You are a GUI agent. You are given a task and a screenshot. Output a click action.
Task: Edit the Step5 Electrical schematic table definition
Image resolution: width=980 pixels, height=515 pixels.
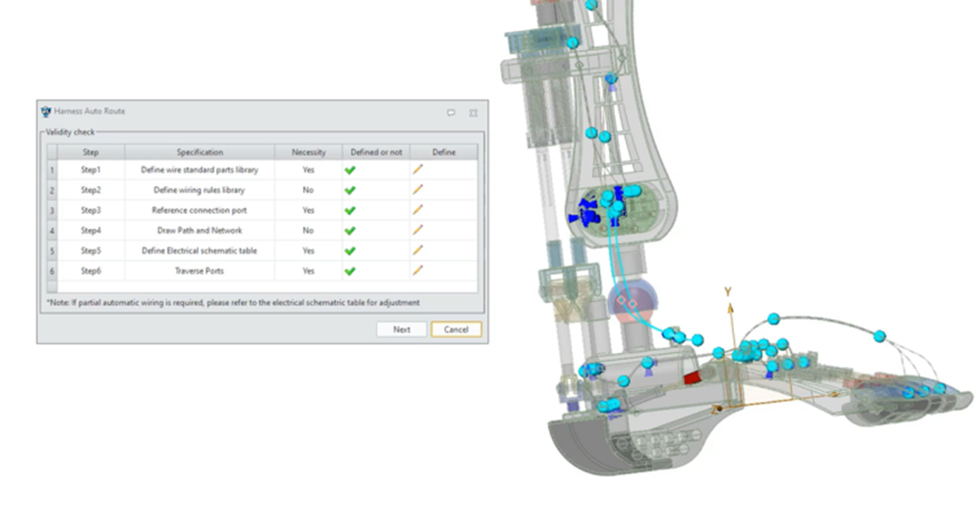click(418, 250)
